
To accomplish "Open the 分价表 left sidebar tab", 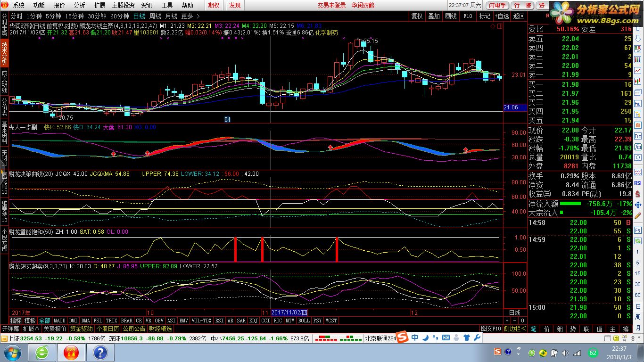I will click(4, 107).
